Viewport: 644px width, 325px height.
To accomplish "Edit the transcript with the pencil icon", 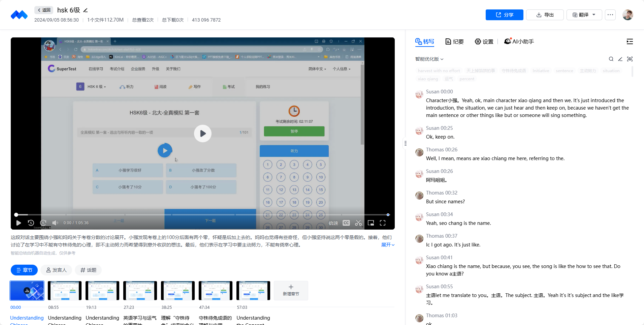I will coord(620,59).
